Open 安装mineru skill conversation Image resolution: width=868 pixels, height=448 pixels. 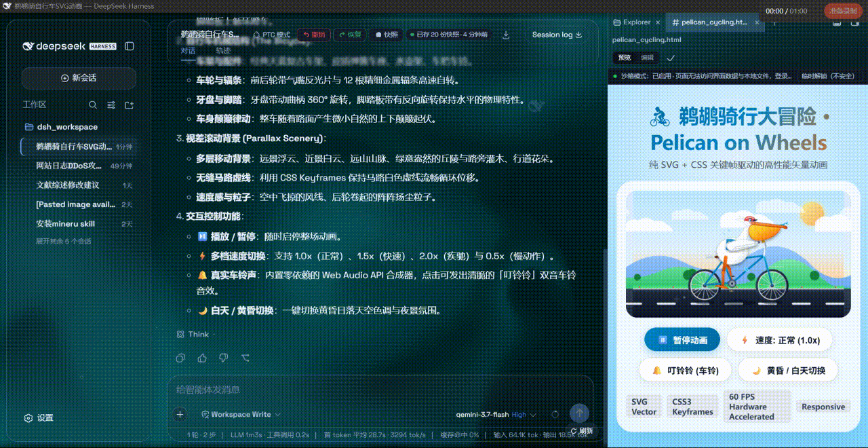point(79,224)
